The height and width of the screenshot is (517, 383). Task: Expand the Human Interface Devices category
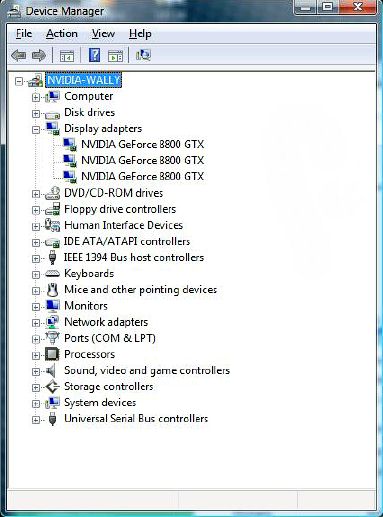coord(36,226)
